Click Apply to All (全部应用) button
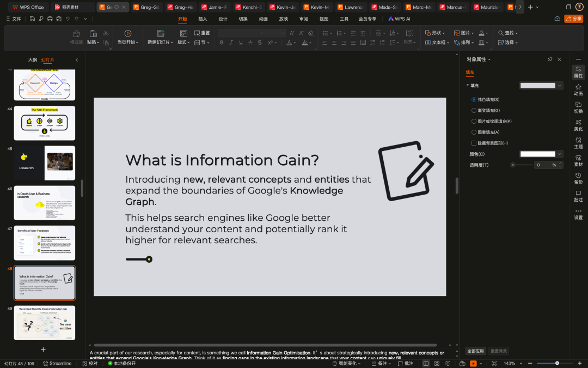588x368 pixels. click(x=475, y=351)
